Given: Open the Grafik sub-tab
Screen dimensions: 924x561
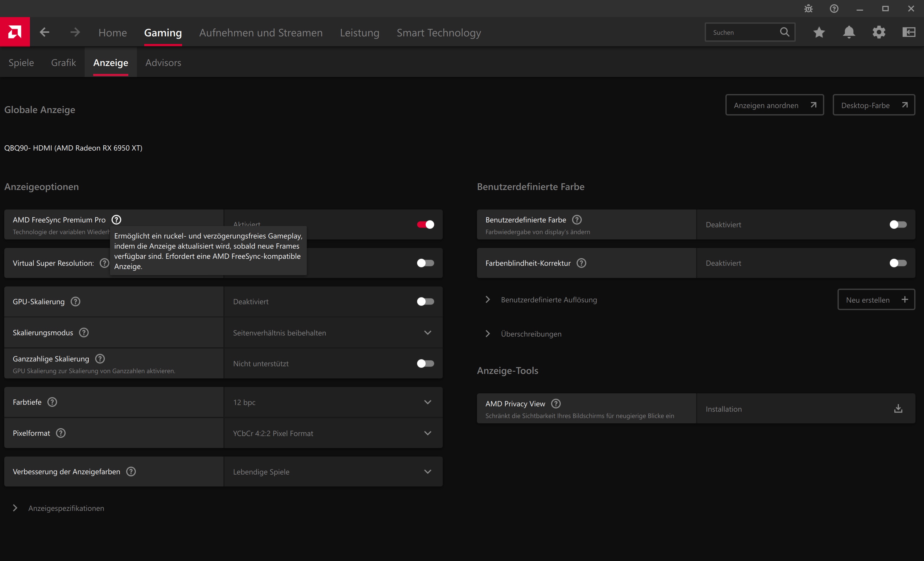Looking at the screenshot, I should pos(63,63).
